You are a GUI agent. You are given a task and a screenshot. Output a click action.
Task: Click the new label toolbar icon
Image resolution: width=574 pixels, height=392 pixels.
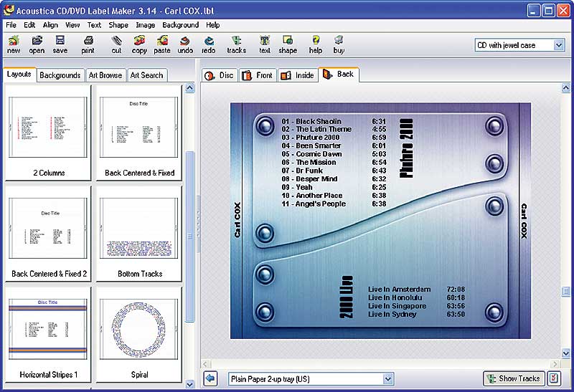(x=14, y=44)
